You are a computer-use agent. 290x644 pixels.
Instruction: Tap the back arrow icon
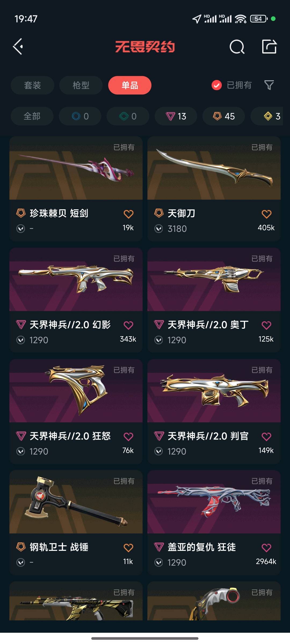[x=18, y=47]
